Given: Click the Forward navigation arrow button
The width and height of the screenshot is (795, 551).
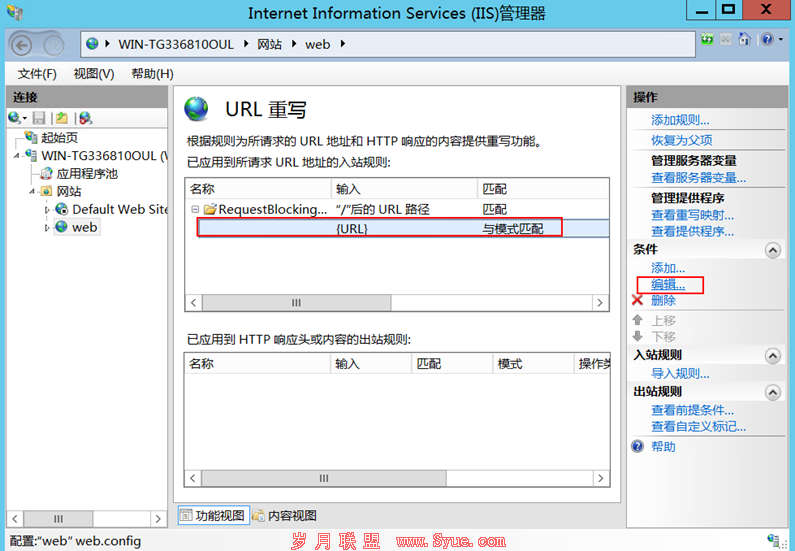Looking at the screenshot, I should [x=53, y=46].
